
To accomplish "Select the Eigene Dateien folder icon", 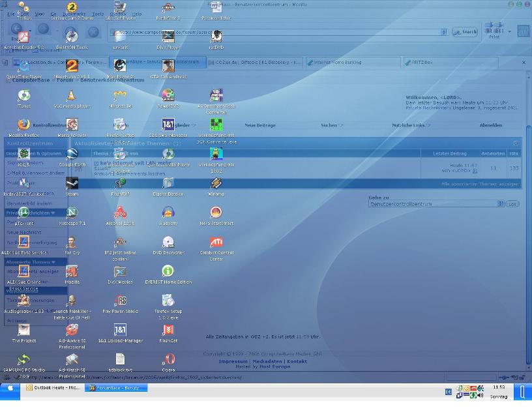I will [168, 186].
